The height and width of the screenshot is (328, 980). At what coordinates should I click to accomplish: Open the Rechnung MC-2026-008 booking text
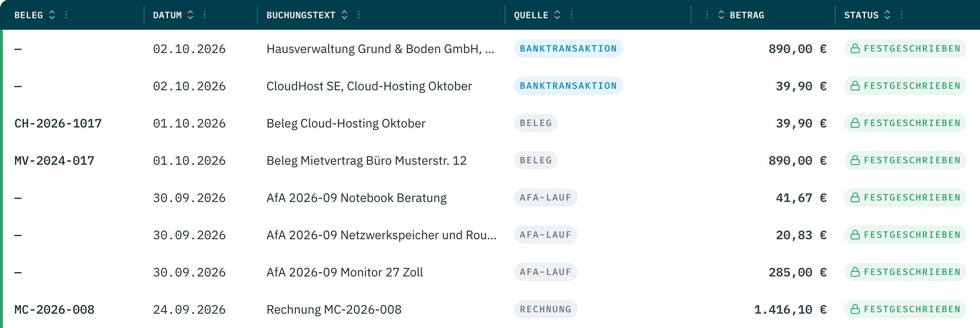(x=334, y=310)
